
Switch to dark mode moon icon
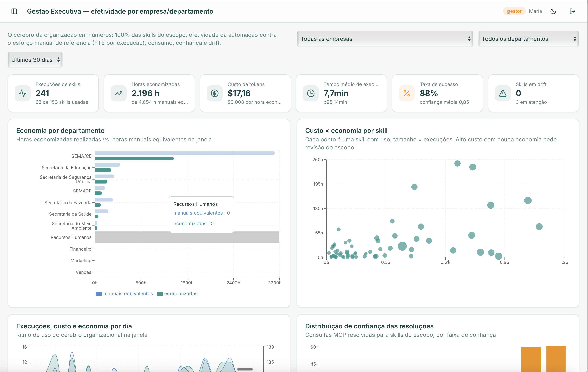click(x=553, y=11)
